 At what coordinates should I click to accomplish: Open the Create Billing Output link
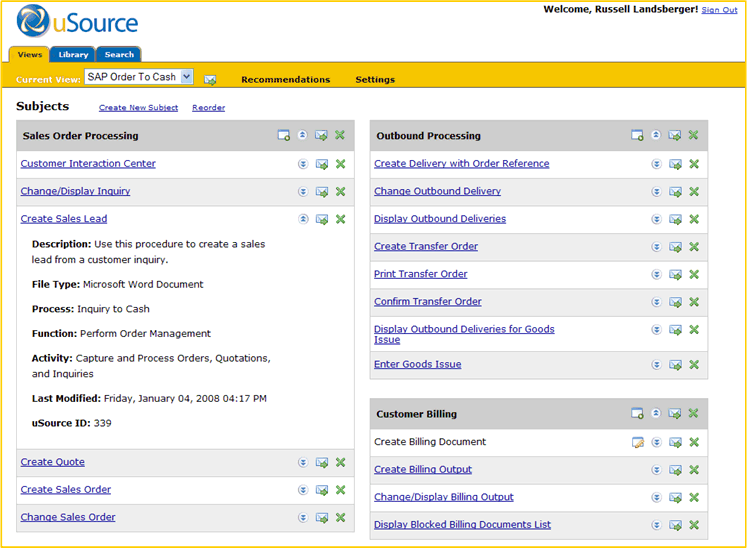423,469
